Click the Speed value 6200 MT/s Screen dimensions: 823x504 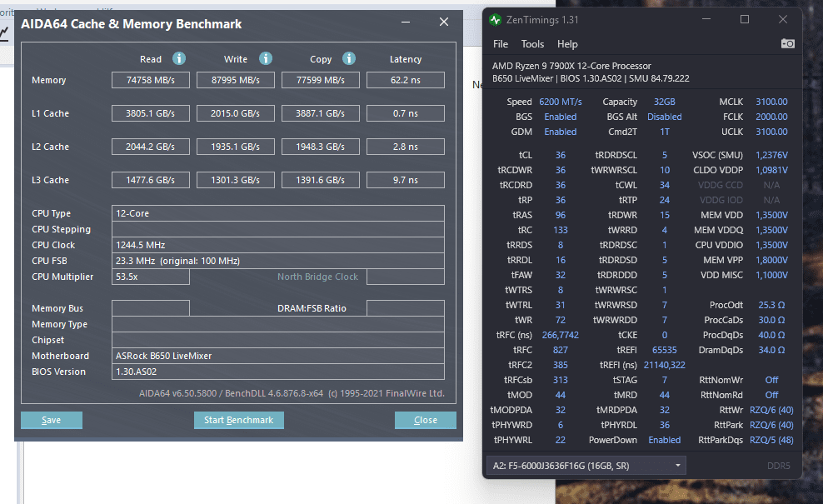561,102
